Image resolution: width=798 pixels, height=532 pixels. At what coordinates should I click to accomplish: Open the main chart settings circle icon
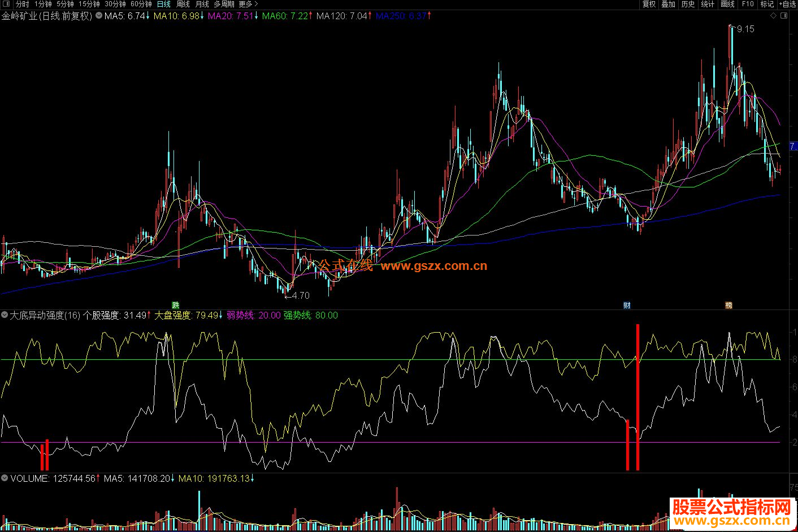point(99,16)
